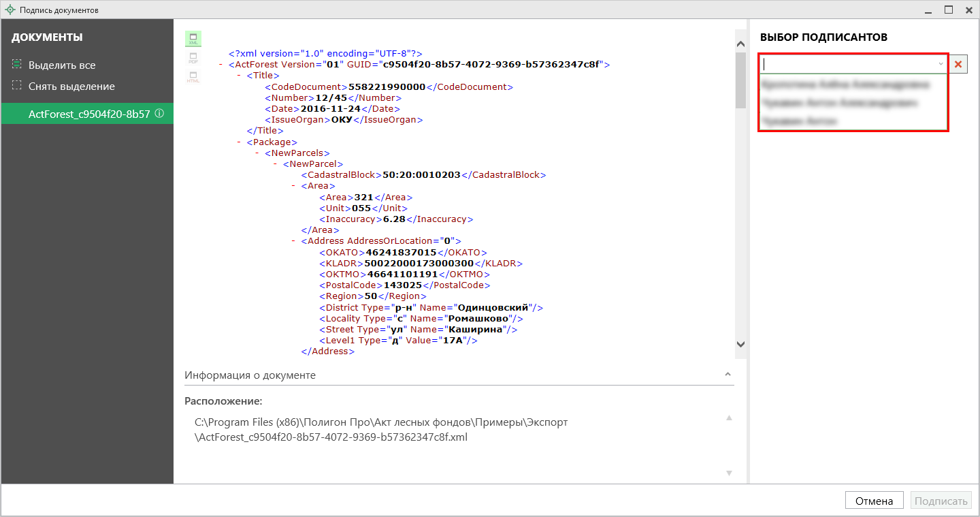Choose the third signer in dropdown list

coord(800,121)
